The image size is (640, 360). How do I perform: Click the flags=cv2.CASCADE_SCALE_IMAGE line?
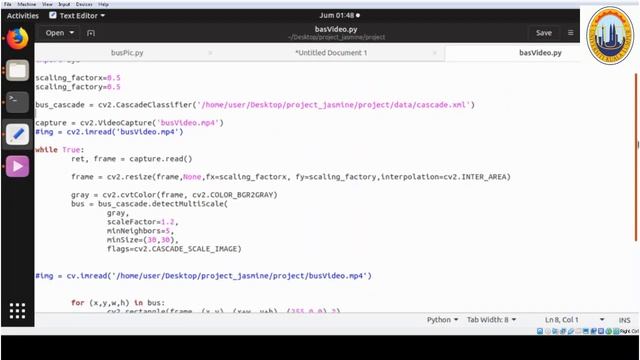(x=174, y=249)
